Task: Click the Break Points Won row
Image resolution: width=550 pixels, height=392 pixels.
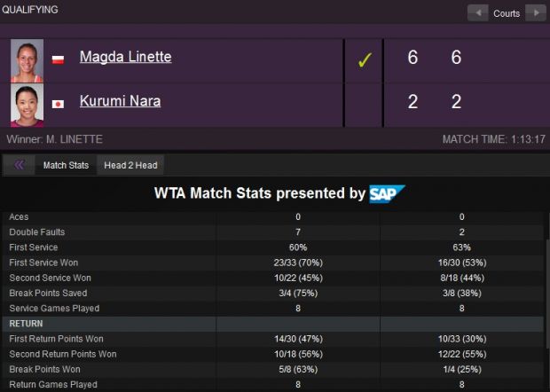Action: pyautogui.click(x=273, y=369)
